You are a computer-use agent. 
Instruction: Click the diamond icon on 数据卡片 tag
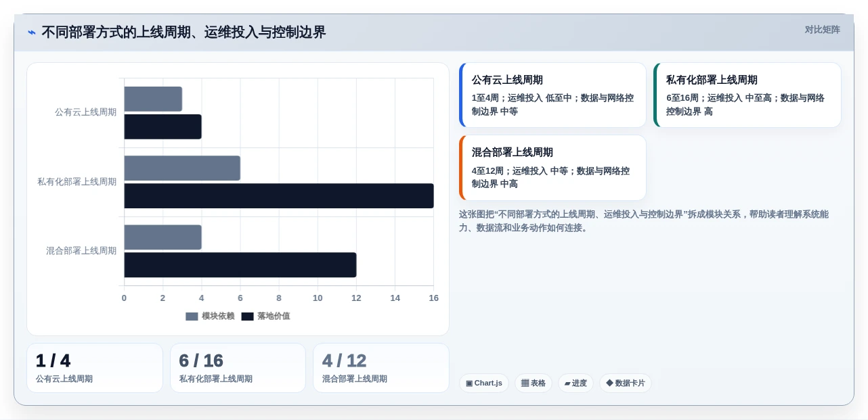click(x=609, y=383)
